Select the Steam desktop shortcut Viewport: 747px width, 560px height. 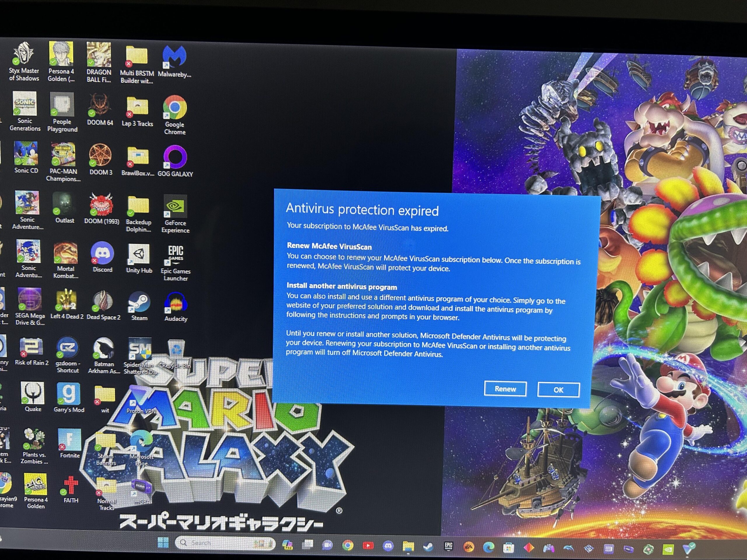139,306
